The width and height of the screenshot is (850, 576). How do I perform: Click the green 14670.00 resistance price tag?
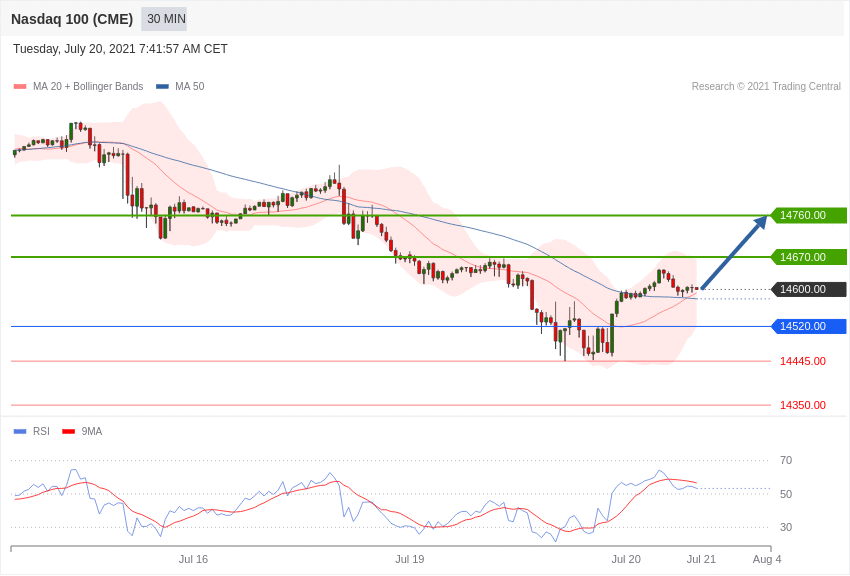click(x=809, y=257)
